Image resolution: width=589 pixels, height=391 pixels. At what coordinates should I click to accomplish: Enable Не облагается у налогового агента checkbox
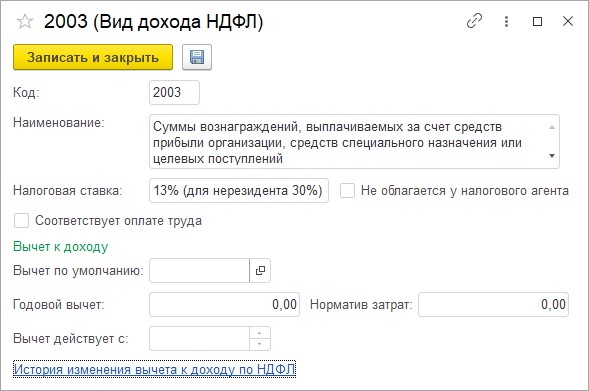pos(347,190)
